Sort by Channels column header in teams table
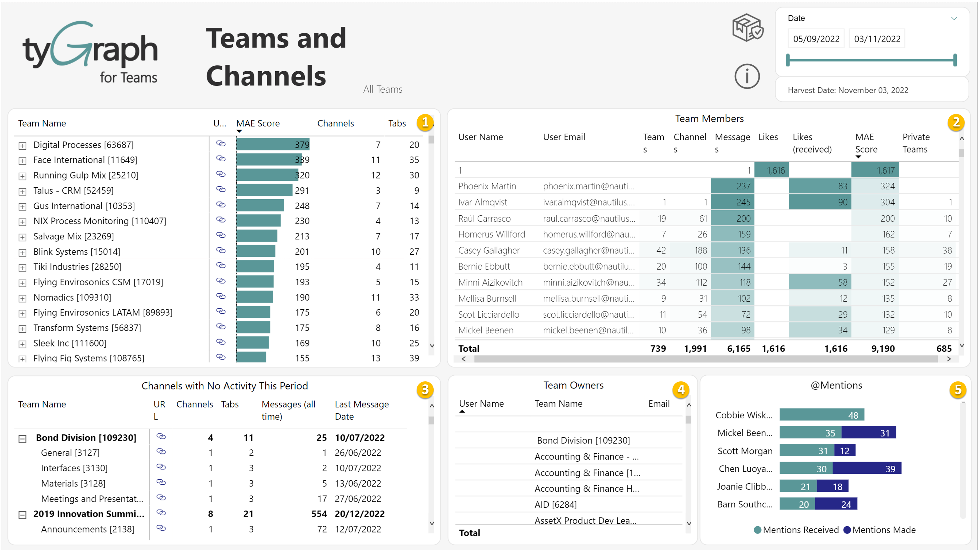Viewport: 980px width, 552px height. coord(335,123)
